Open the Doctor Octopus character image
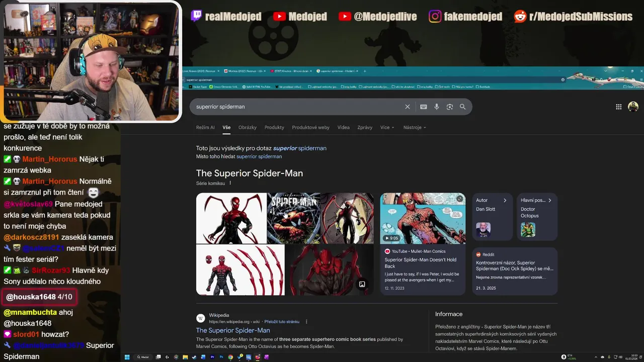Image resolution: width=644 pixels, height=362 pixels. (x=528, y=230)
